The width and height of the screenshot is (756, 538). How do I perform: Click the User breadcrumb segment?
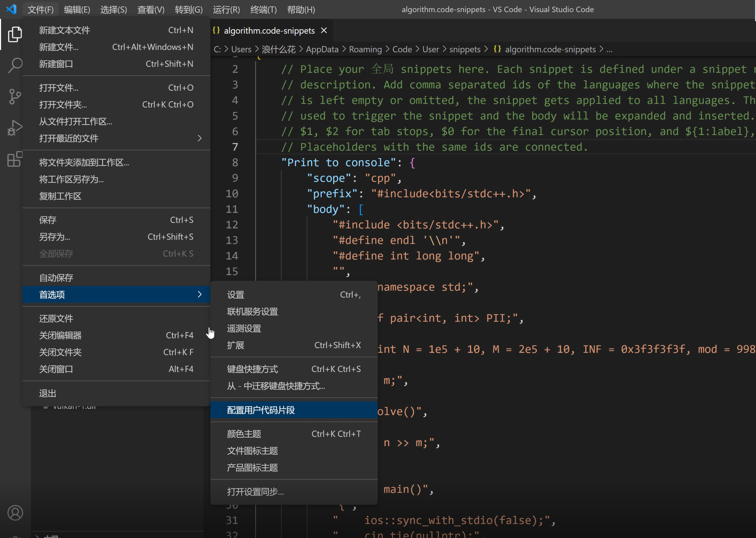click(430, 49)
